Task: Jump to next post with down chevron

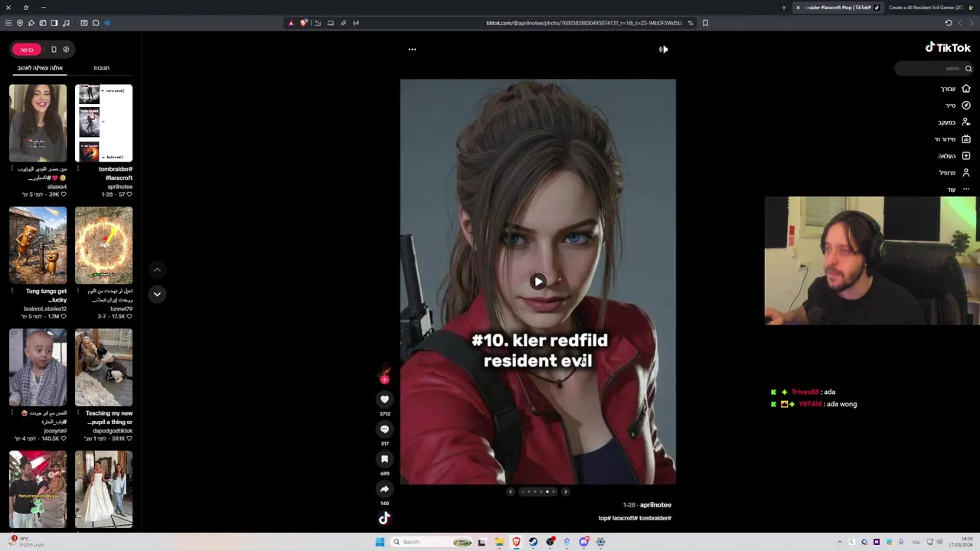Action: point(157,294)
